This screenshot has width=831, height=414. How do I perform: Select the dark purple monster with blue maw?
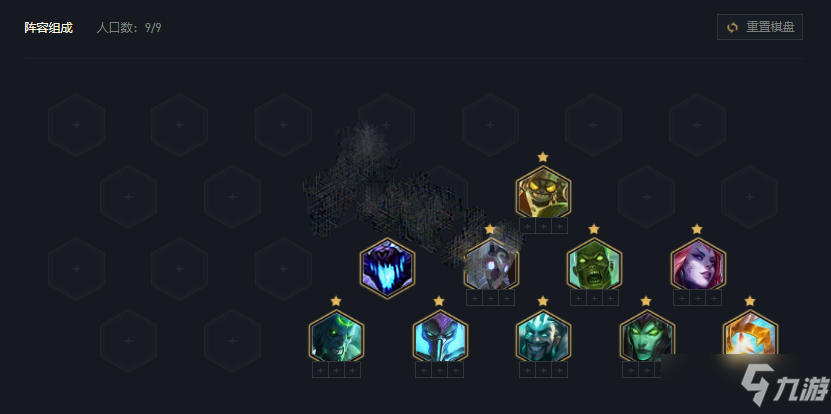(387, 268)
